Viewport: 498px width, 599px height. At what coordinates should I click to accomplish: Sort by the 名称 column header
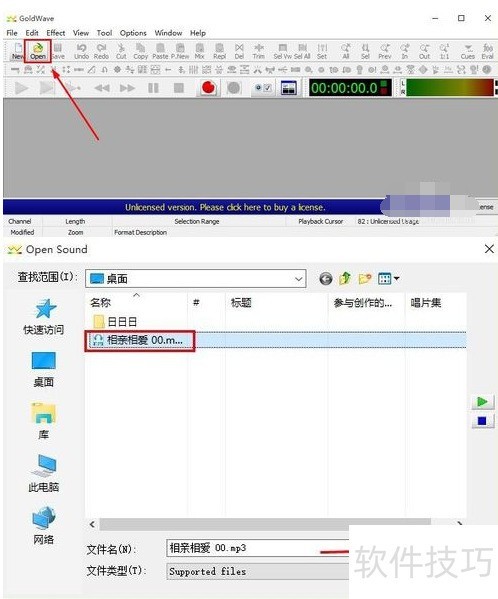point(100,303)
